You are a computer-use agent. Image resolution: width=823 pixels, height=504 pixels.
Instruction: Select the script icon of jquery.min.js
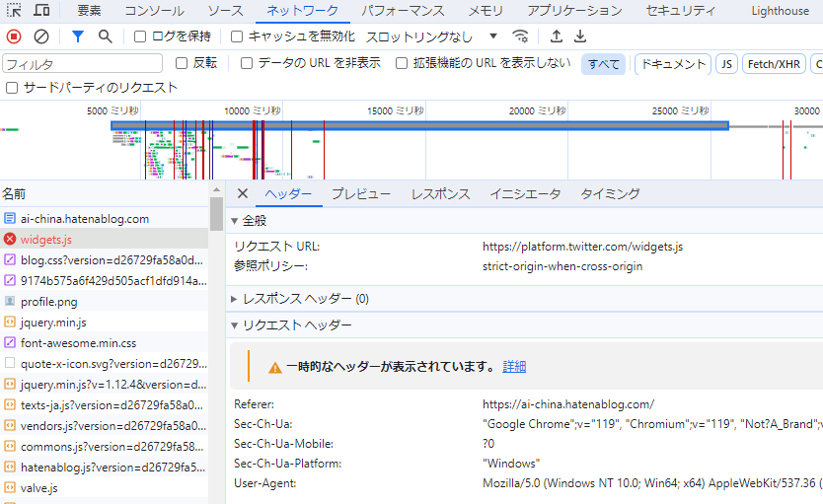tap(10, 322)
